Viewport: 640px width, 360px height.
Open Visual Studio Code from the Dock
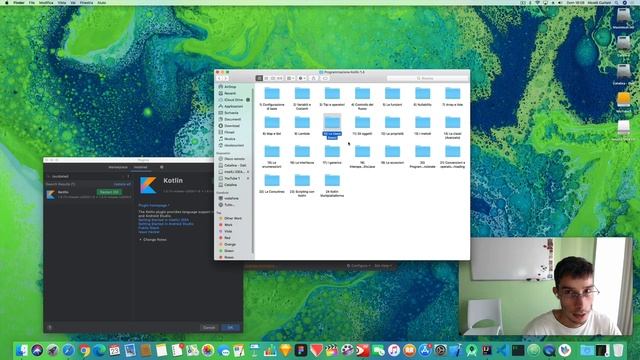(502, 350)
